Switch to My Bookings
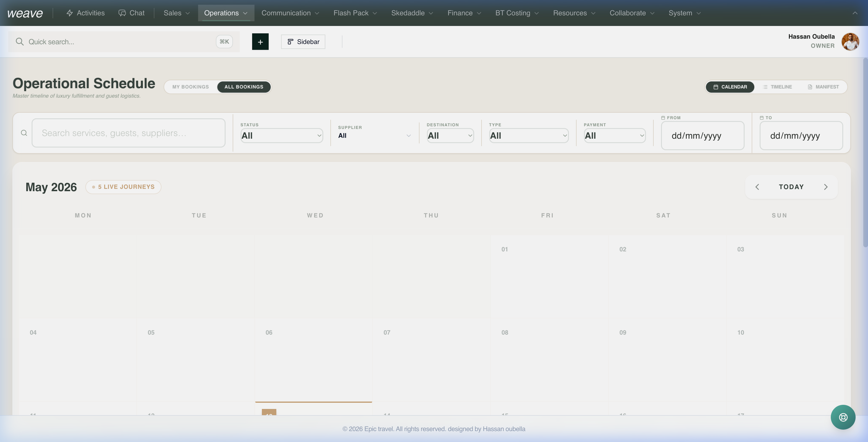 pyautogui.click(x=190, y=87)
